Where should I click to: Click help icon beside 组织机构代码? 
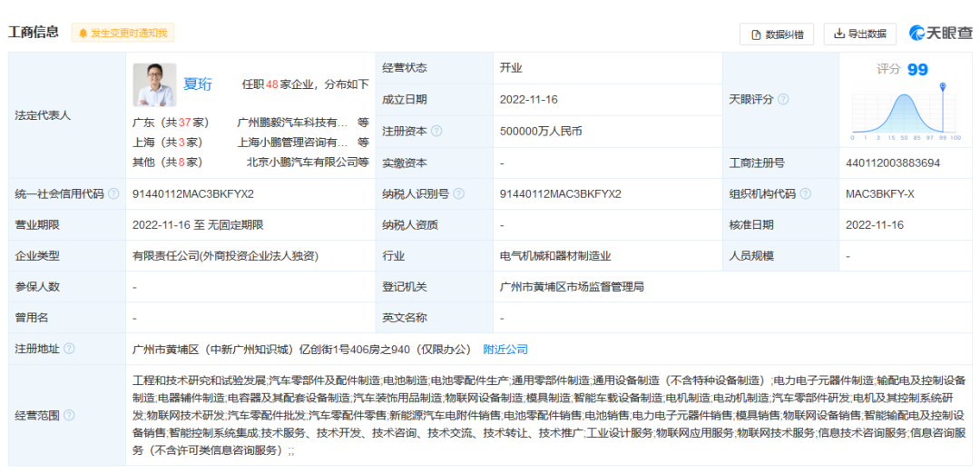[x=805, y=193]
